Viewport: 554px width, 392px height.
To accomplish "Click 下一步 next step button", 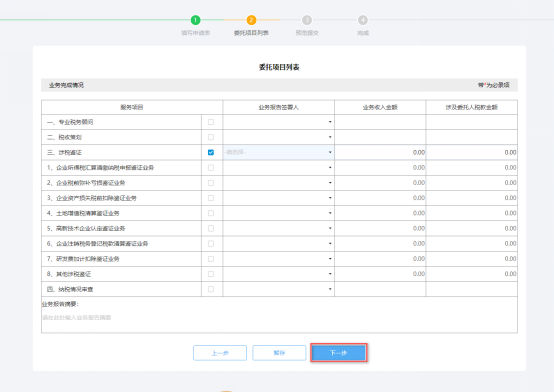I will [x=338, y=353].
